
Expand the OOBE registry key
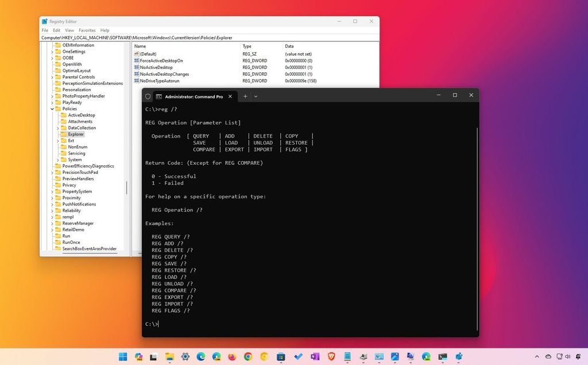[52, 57]
